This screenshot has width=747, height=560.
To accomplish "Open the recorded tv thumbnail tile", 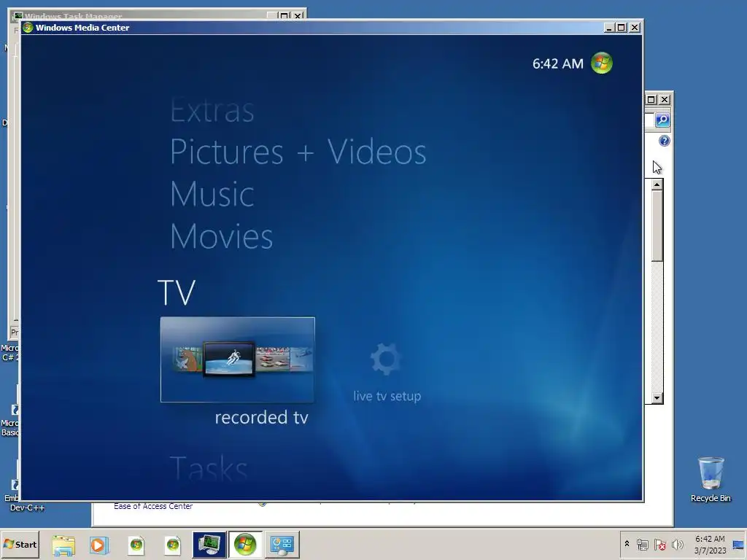I will pyautogui.click(x=238, y=360).
